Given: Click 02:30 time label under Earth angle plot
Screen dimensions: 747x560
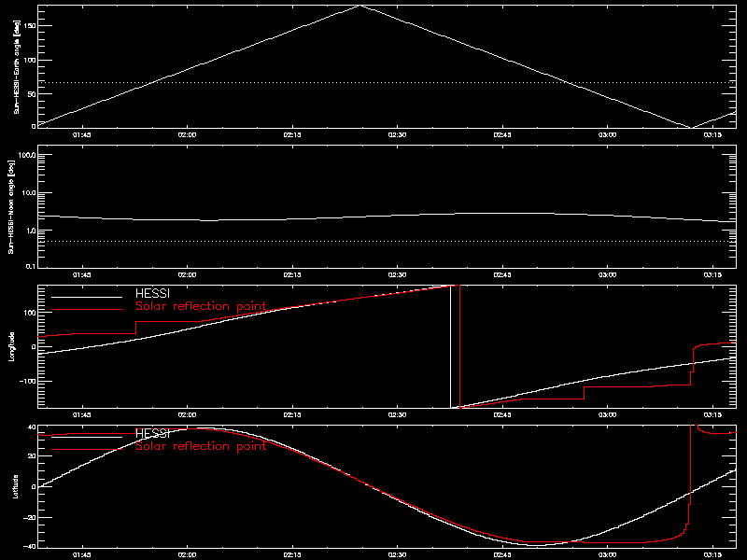Looking at the screenshot, I should 397,134.
